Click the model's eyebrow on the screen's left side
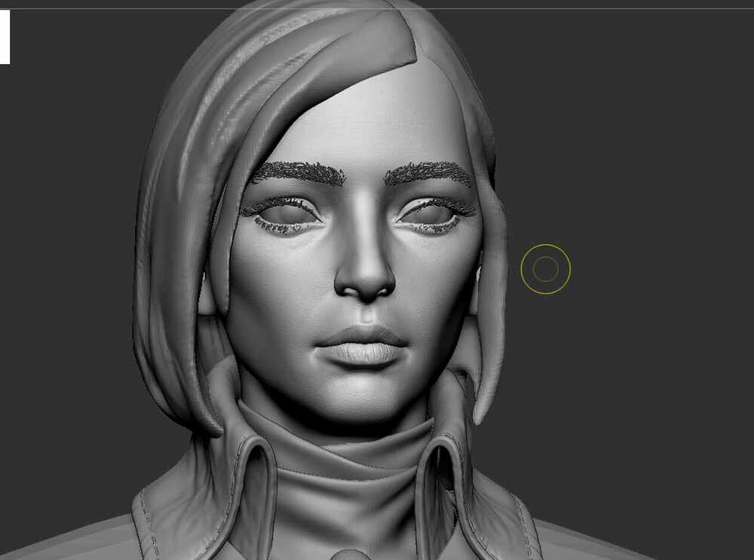The width and height of the screenshot is (754, 560). click(297, 172)
